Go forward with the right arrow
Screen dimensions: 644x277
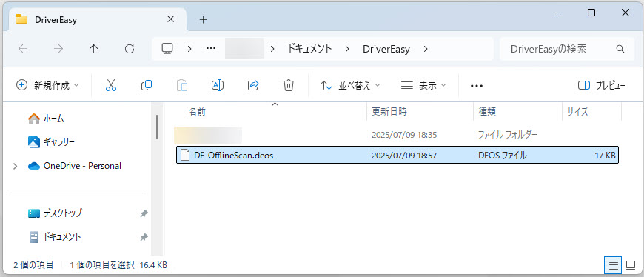click(58, 49)
